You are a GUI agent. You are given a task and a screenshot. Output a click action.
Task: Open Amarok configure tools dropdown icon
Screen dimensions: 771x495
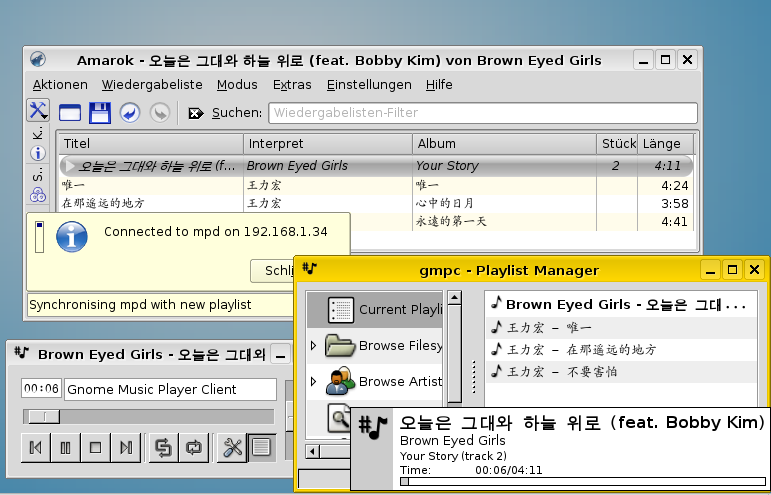coord(38,111)
